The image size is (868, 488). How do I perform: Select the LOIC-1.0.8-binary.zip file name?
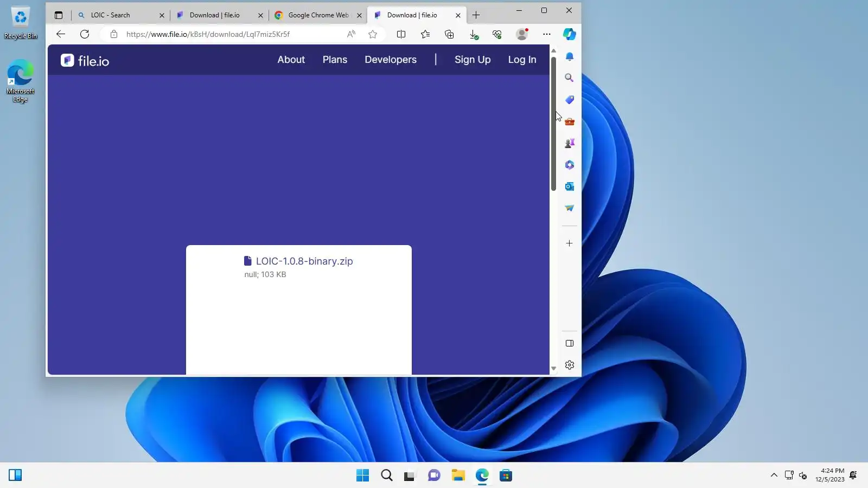304,261
